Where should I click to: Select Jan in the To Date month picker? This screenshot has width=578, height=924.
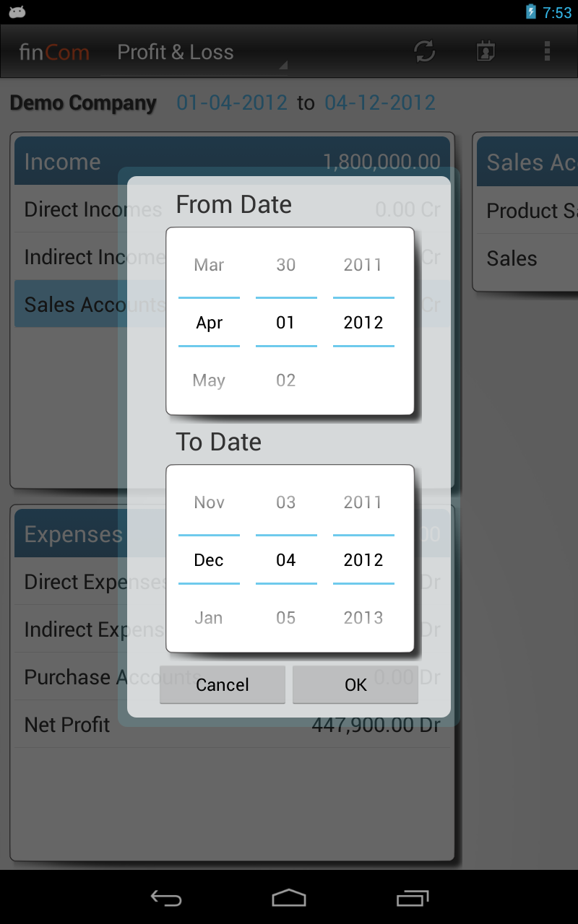pyautogui.click(x=209, y=618)
